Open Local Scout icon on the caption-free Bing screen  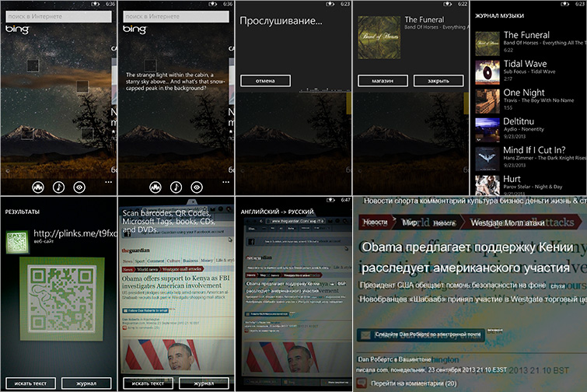pos(38,187)
